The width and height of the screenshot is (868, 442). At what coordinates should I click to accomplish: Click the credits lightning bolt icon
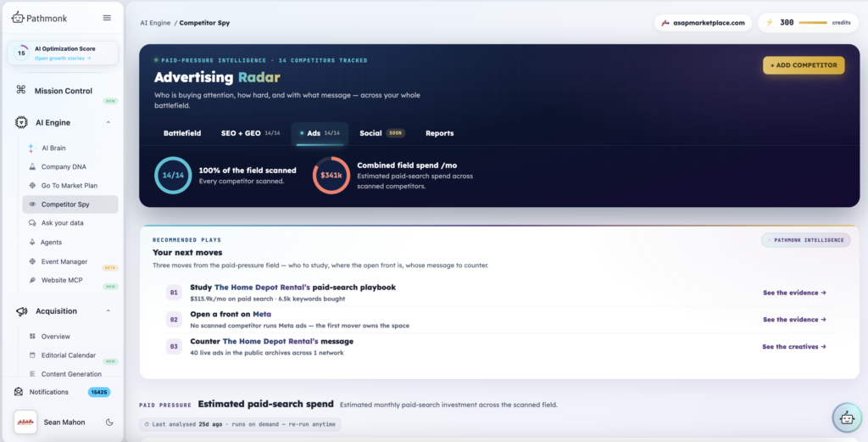[769, 23]
